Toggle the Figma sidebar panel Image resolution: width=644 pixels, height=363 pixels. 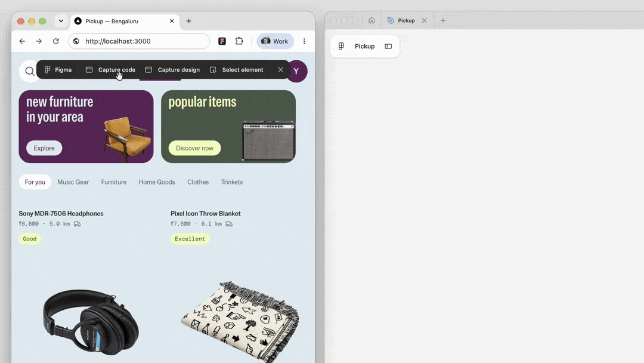[388, 47]
